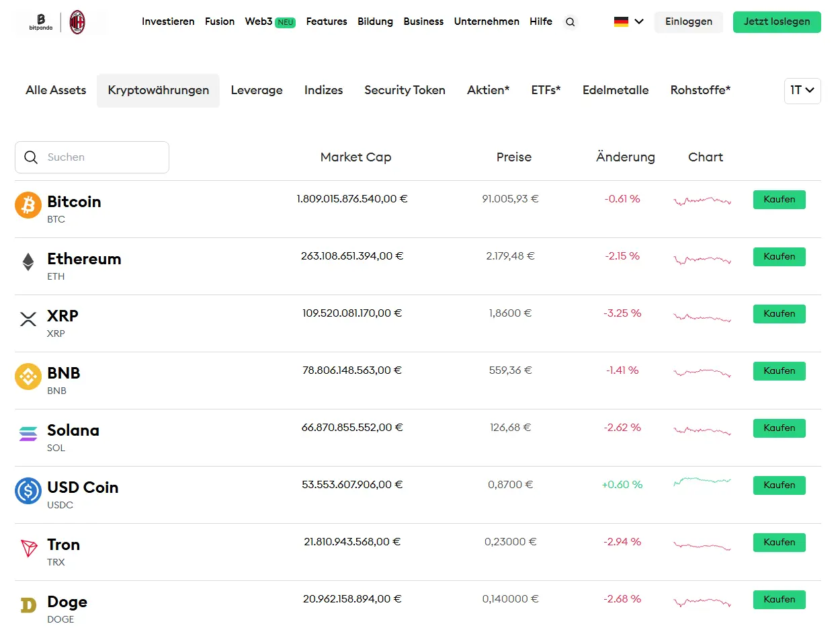
Task: Open the USD Coin asset name
Action: click(x=83, y=487)
